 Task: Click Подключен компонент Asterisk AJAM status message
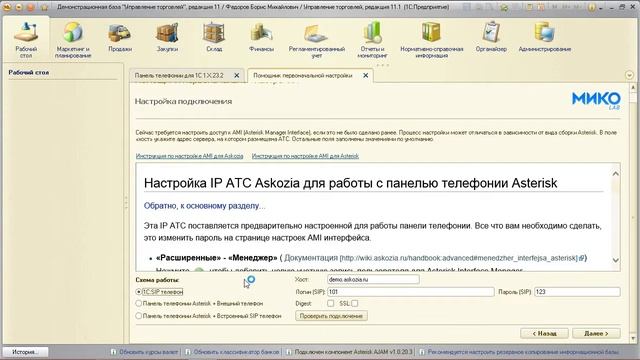click(x=350, y=352)
